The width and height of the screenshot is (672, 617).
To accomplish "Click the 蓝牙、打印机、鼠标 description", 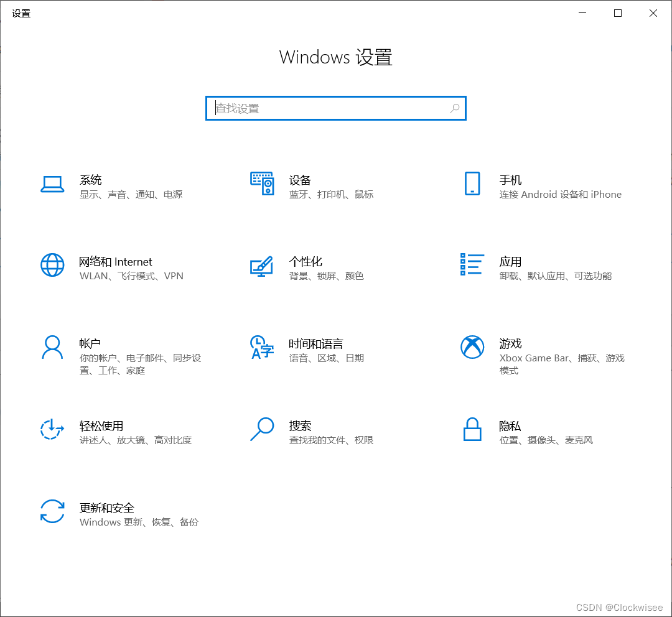I will pyautogui.click(x=331, y=195).
